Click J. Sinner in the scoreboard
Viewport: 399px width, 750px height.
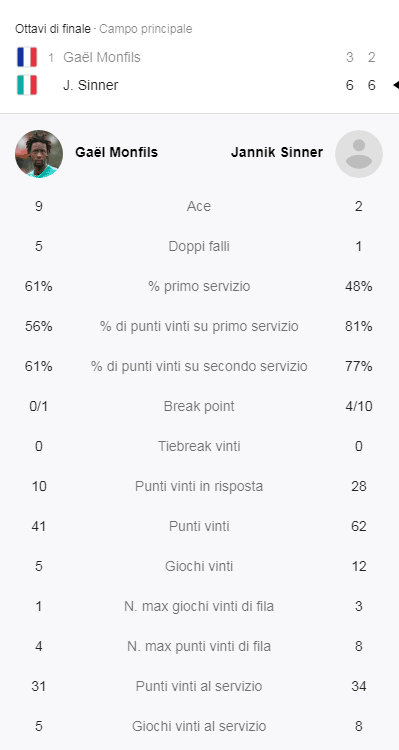pos(90,85)
